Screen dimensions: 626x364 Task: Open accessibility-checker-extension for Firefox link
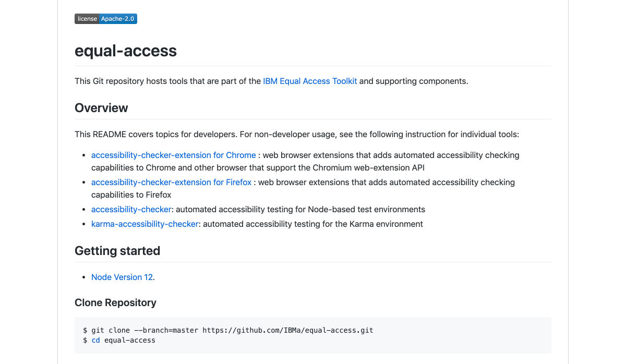171,182
